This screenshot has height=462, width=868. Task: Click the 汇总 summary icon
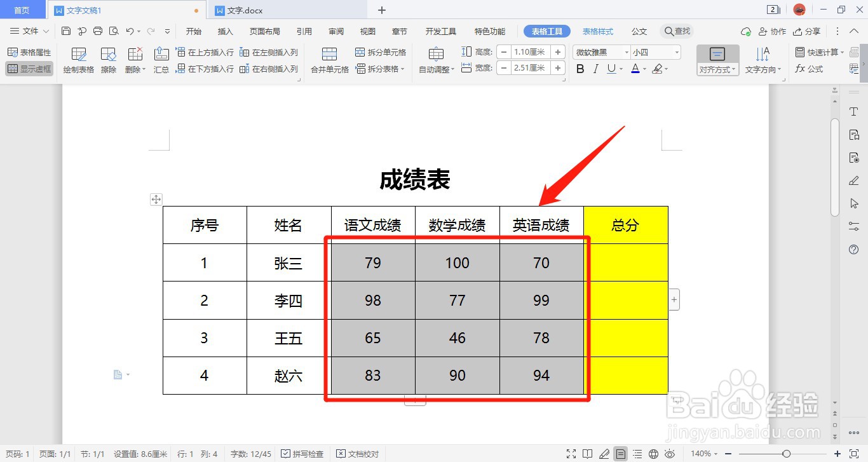pyautogui.click(x=161, y=60)
